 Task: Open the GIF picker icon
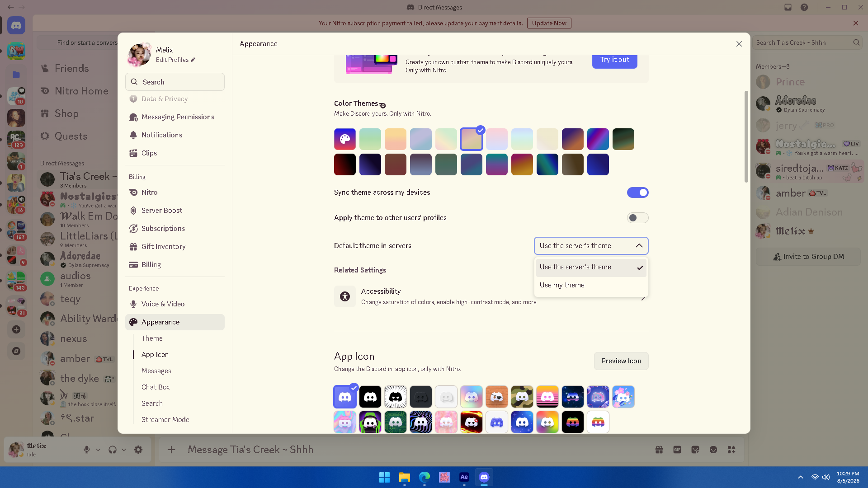(x=677, y=450)
